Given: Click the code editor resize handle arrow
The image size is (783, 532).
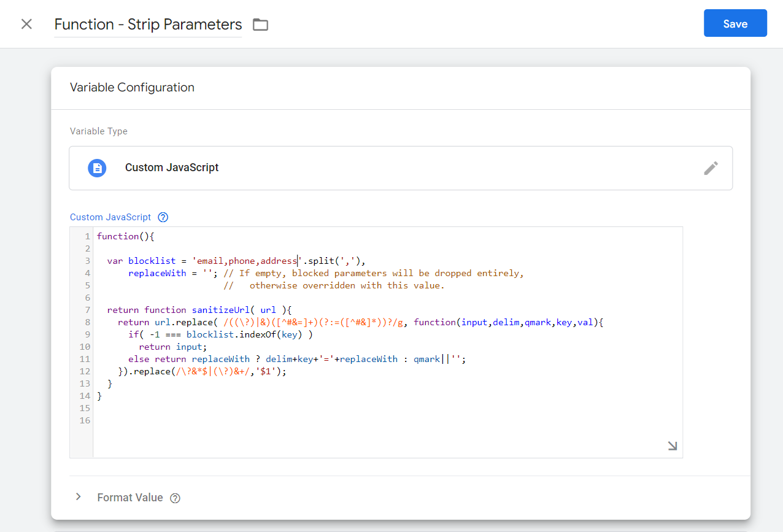Looking at the screenshot, I should point(673,446).
